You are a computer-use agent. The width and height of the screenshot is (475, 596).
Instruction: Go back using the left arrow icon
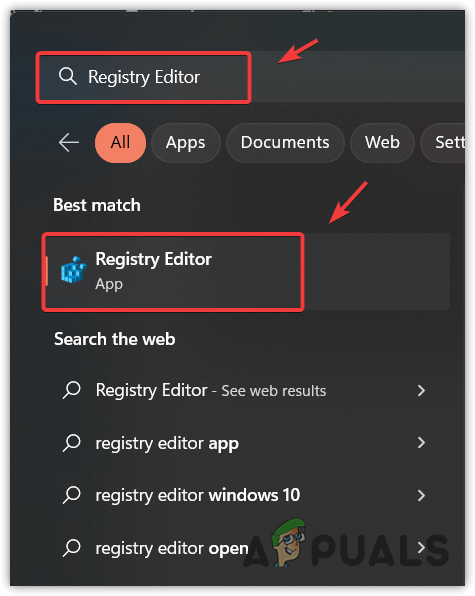pyautogui.click(x=69, y=143)
